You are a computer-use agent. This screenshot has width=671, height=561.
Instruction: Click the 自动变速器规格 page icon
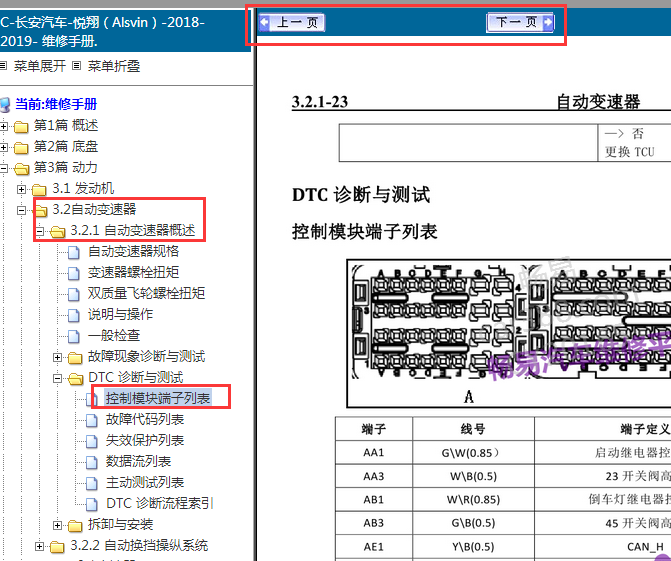[x=74, y=252]
